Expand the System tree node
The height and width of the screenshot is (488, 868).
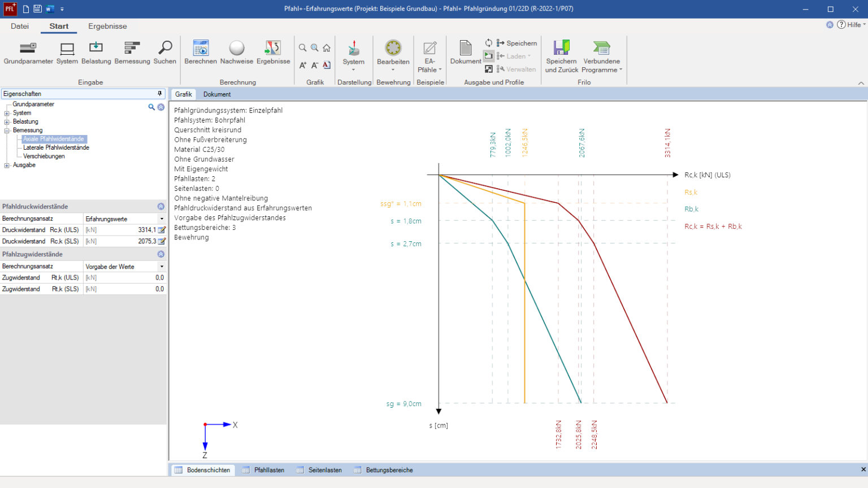7,113
